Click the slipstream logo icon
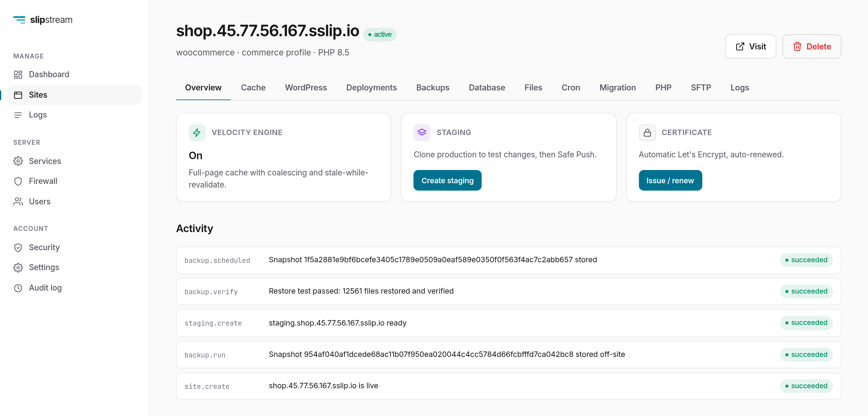Image resolution: width=868 pixels, height=416 pixels. tap(19, 20)
